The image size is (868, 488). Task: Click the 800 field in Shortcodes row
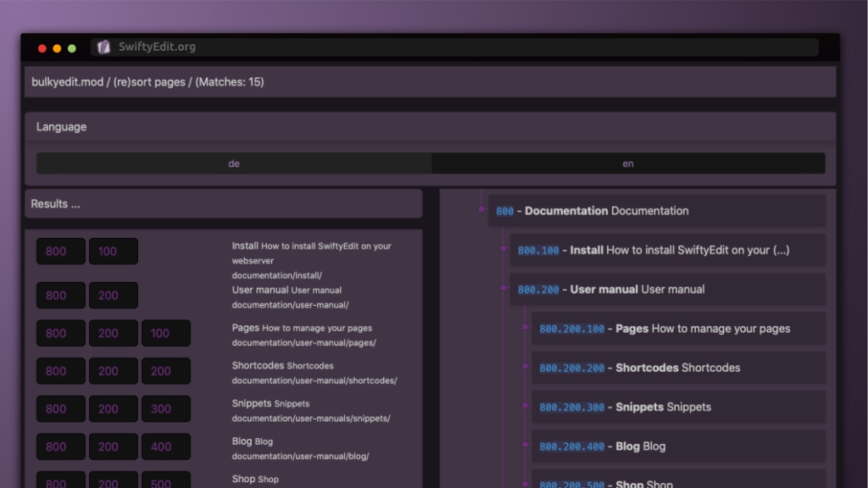pyautogui.click(x=61, y=371)
